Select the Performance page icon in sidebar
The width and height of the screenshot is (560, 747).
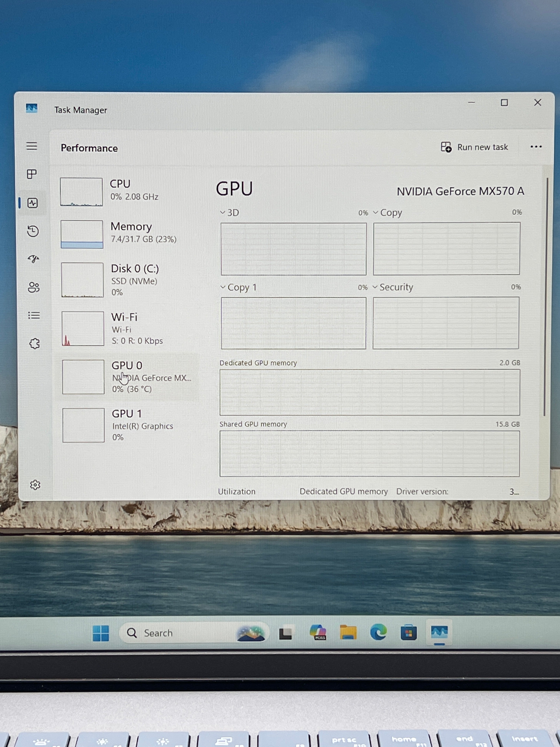point(32,203)
